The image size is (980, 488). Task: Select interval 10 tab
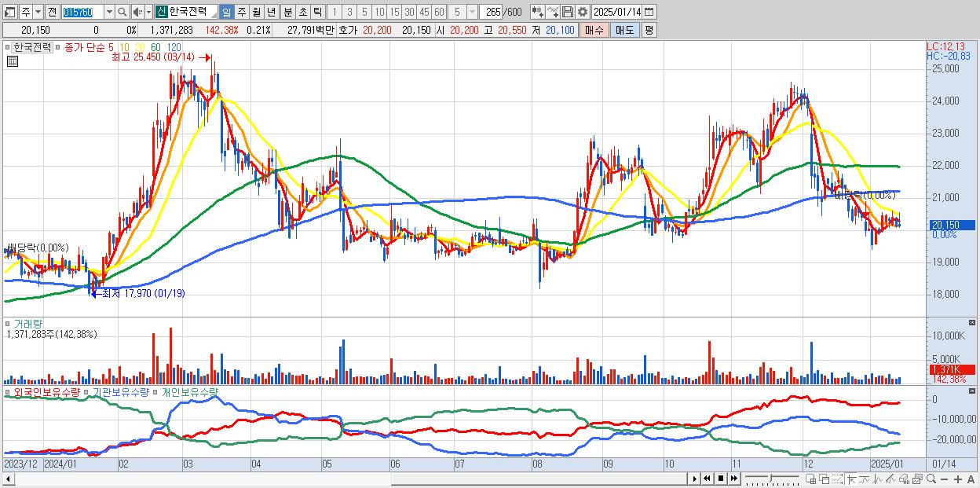coord(379,12)
